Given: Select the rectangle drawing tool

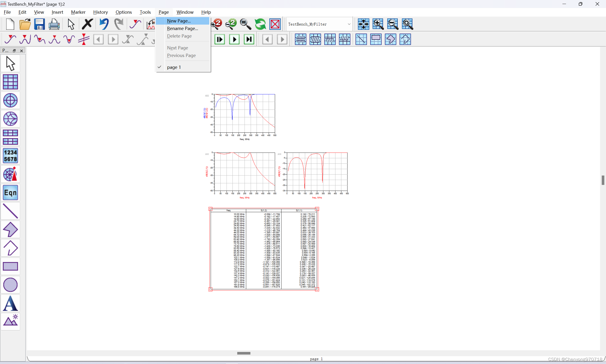Looking at the screenshot, I should 11,266.
